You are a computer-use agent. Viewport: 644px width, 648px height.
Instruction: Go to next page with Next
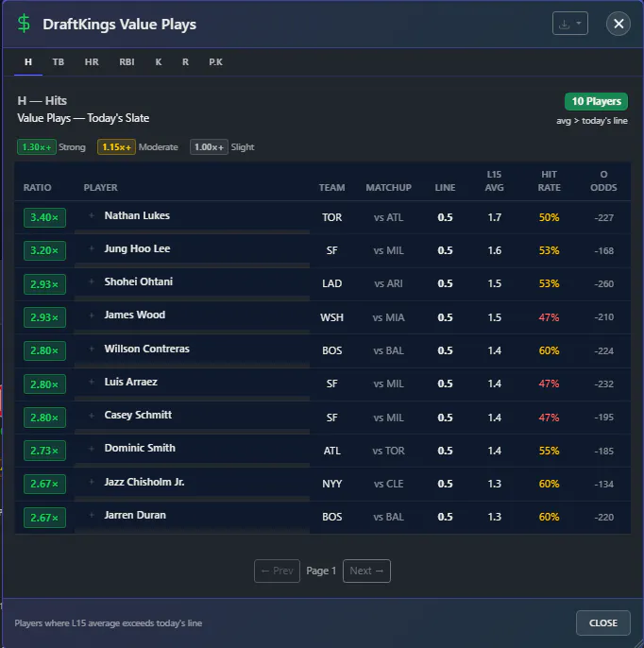click(x=366, y=571)
